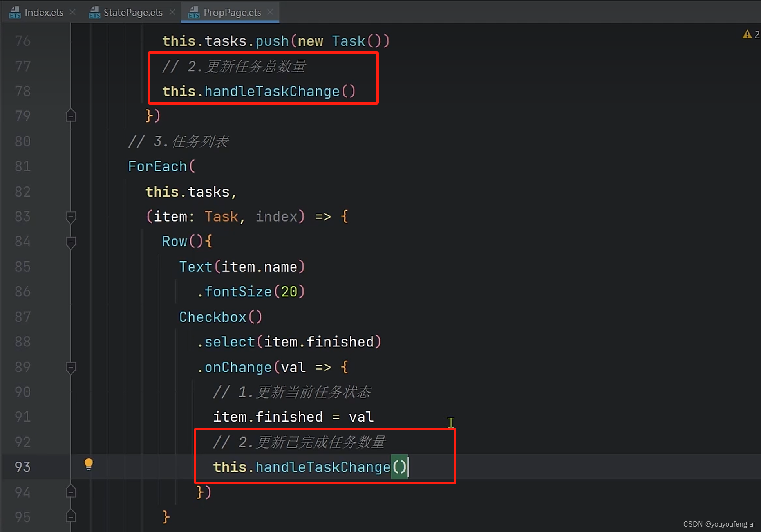Collapse the fold end marker at line 95
The width and height of the screenshot is (761, 532).
pos(71,516)
